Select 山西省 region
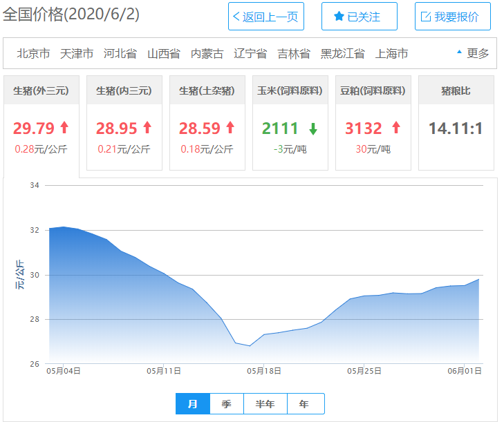Viewport: 504px width, 422px height. pos(164,53)
